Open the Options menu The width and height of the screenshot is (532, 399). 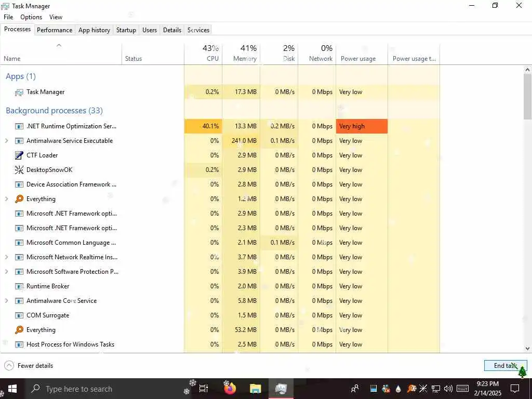[31, 17]
